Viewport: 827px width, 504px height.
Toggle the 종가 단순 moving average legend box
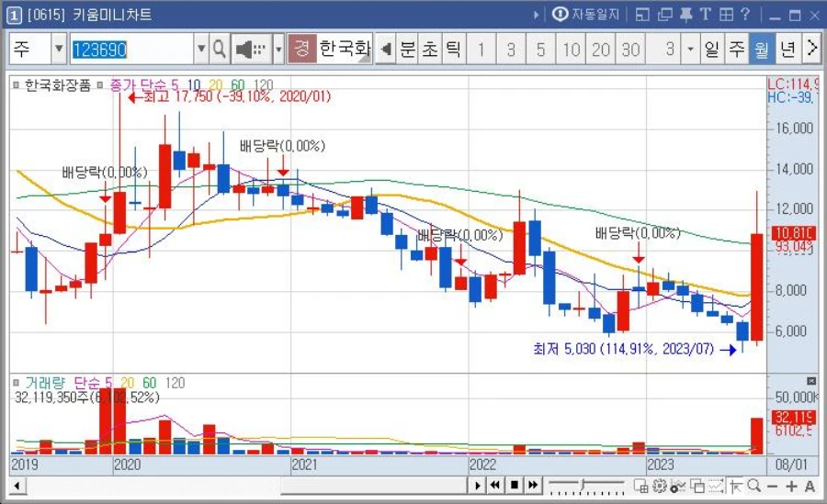pyautogui.click(x=100, y=84)
